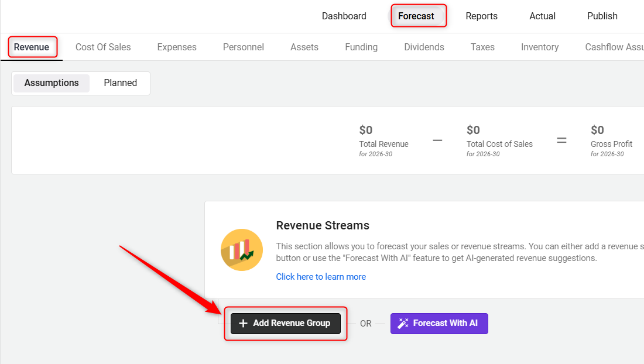Viewport: 644px width, 364px height.
Task: Open the Personnel tab
Action: pyautogui.click(x=244, y=47)
